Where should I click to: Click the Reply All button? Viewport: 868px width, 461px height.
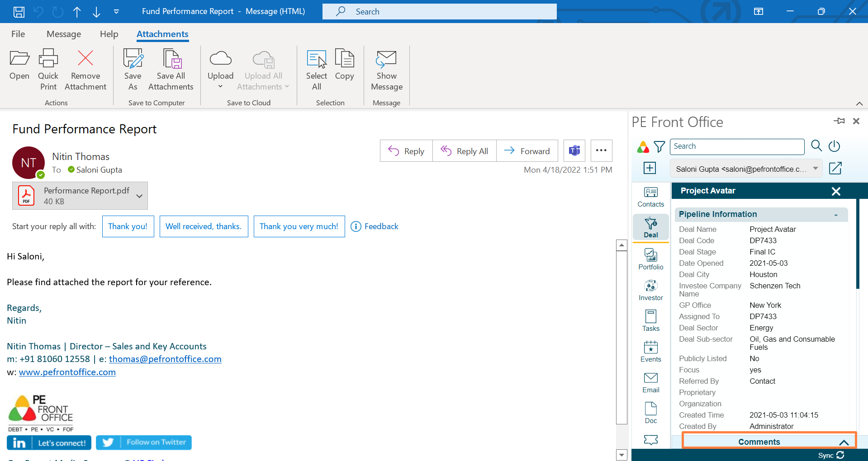point(465,151)
